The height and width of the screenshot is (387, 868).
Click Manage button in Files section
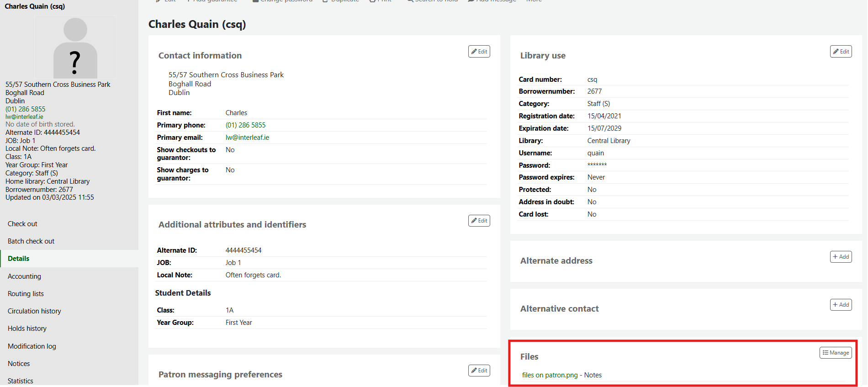[835, 353]
